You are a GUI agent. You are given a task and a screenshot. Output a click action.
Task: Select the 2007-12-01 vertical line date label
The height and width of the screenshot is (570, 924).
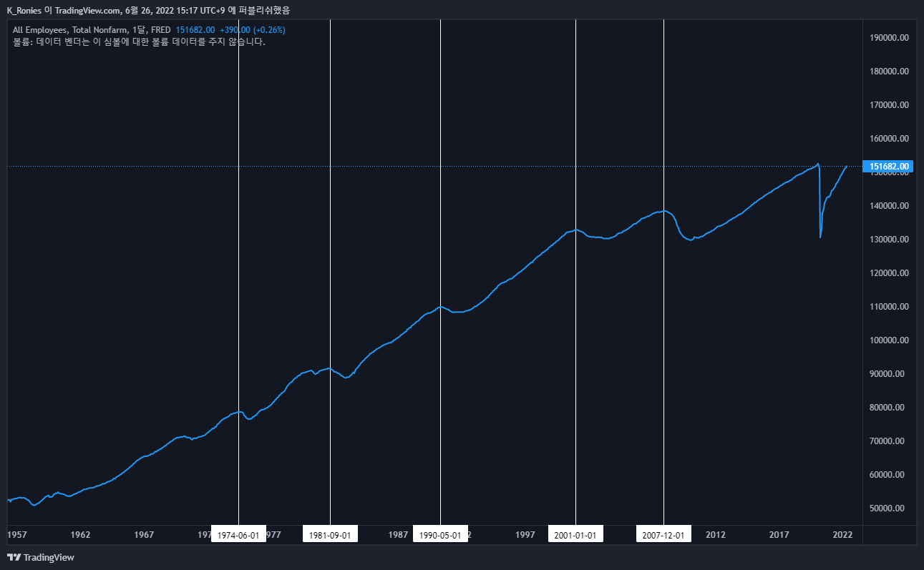664,535
